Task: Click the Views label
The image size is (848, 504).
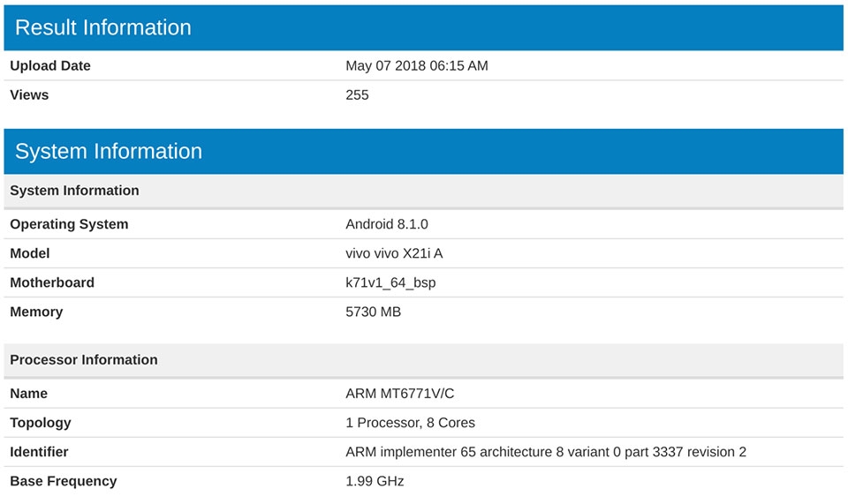Action: coord(29,95)
